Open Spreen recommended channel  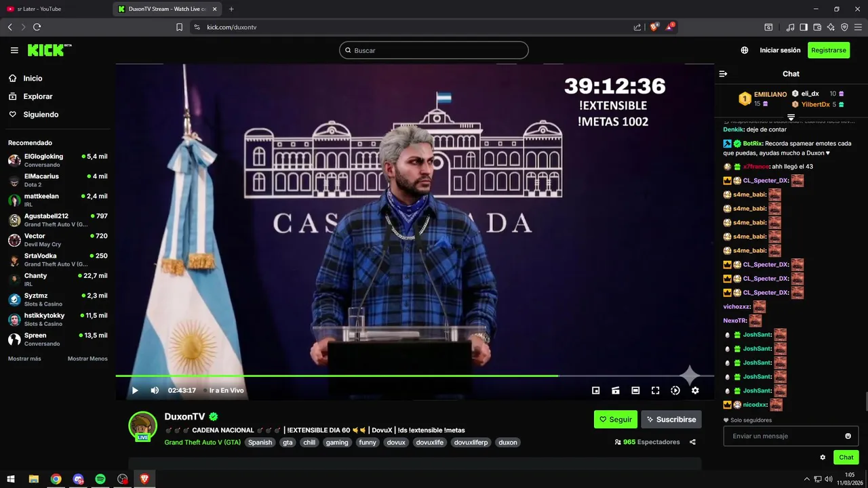coord(58,340)
